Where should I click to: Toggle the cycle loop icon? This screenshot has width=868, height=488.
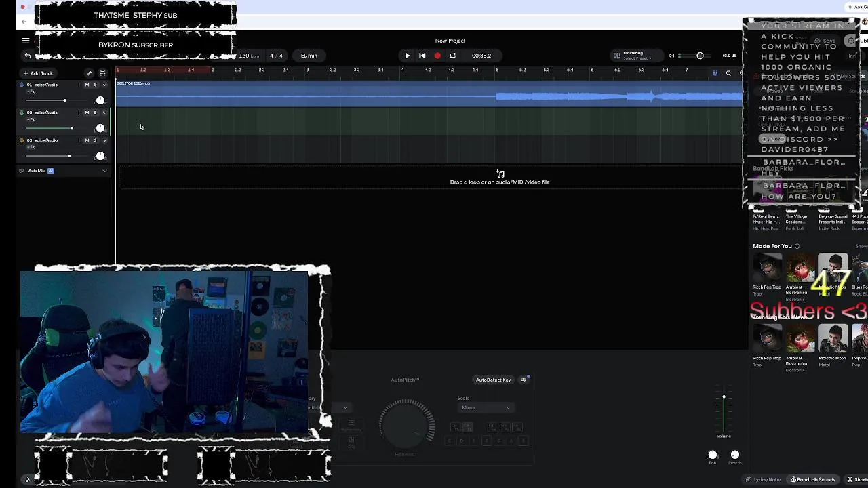click(453, 56)
